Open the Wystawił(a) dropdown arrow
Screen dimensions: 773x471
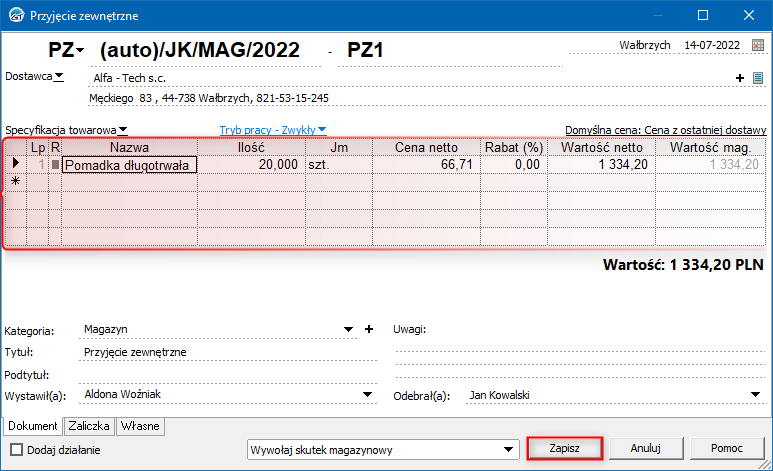point(367,395)
